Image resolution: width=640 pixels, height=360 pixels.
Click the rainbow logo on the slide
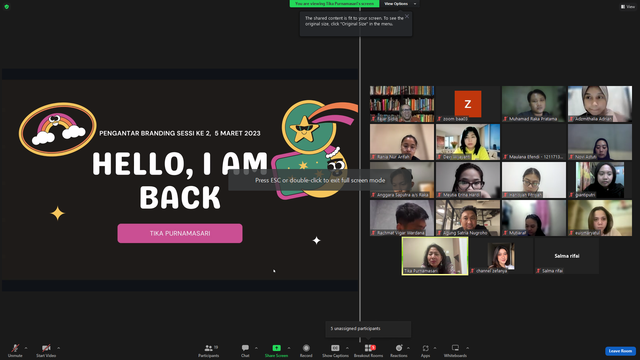[58, 129]
